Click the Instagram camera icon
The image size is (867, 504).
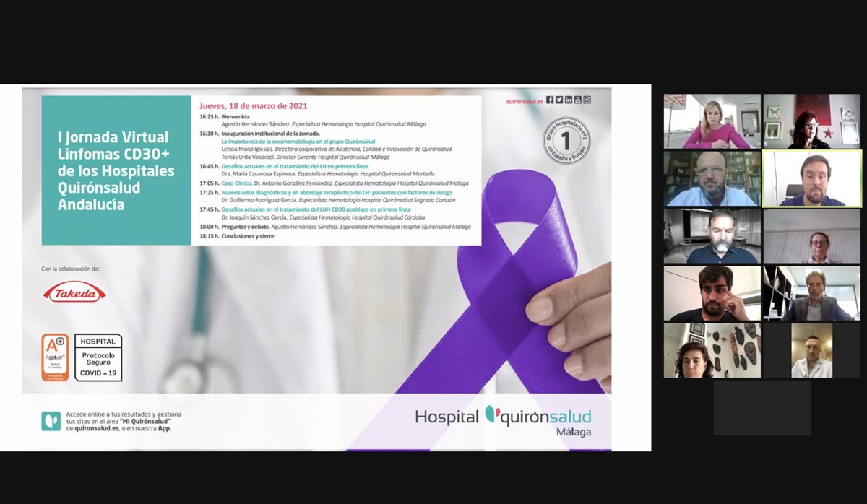[587, 100]
